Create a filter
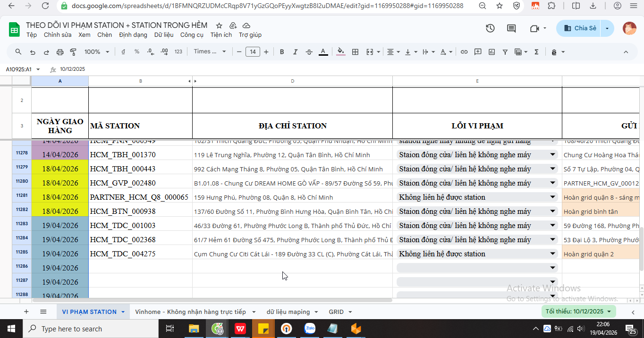This screenshot has width=644, height=338. coord(505,52)
